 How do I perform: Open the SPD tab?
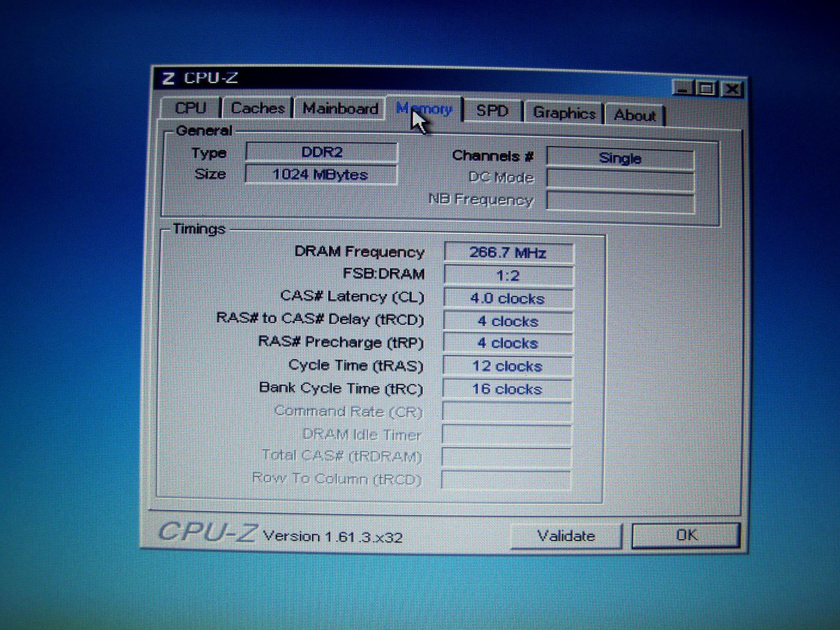[x=492, y=111]
